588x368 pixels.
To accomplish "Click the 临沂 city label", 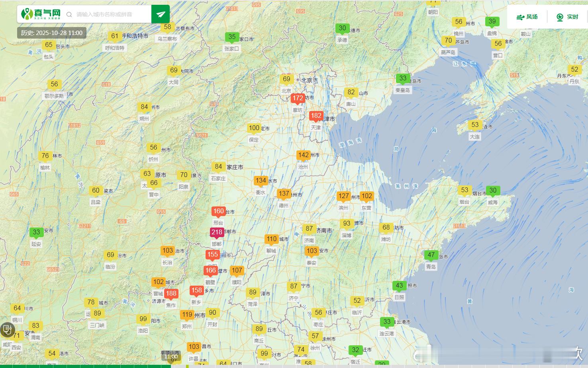I will point(357,312).
